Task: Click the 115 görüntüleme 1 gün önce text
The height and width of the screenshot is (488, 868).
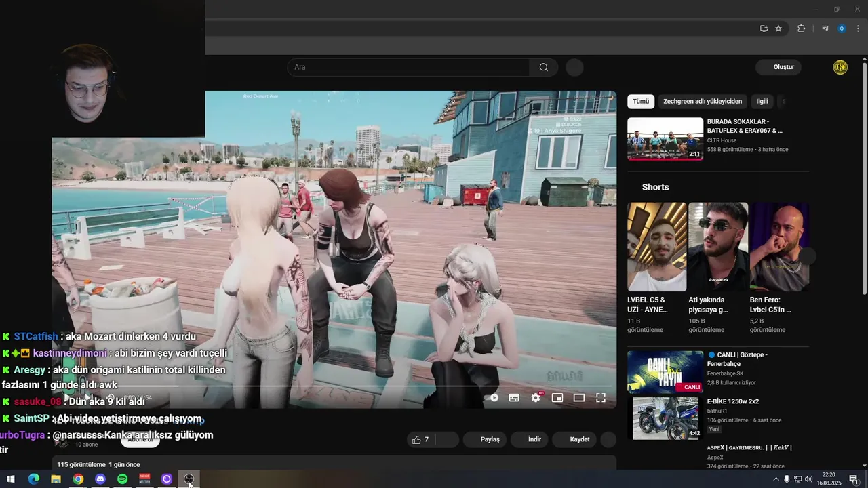Action: pos(98,464)
